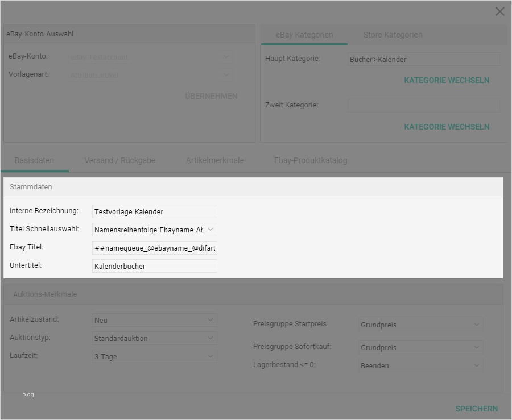Click the Haupt Kategorie field

(x=423, y=59)
